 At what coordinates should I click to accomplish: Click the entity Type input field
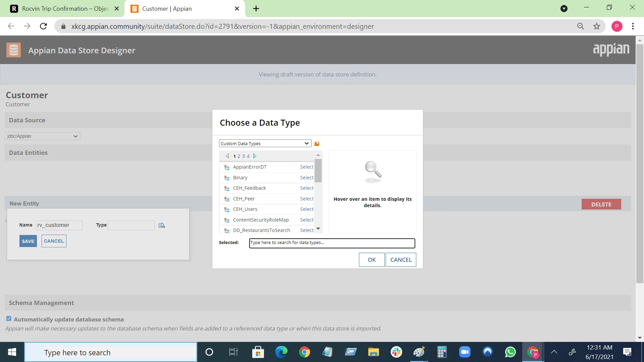(131, 225)
